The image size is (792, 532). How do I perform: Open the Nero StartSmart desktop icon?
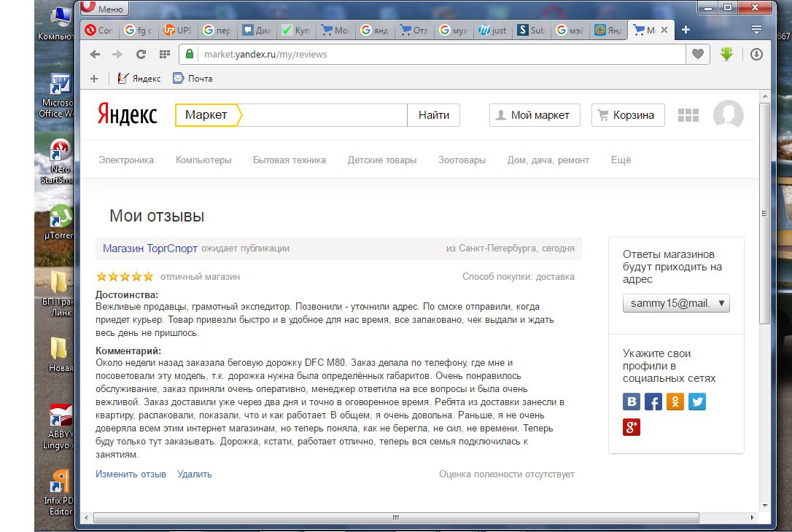[x=58, y=162]
